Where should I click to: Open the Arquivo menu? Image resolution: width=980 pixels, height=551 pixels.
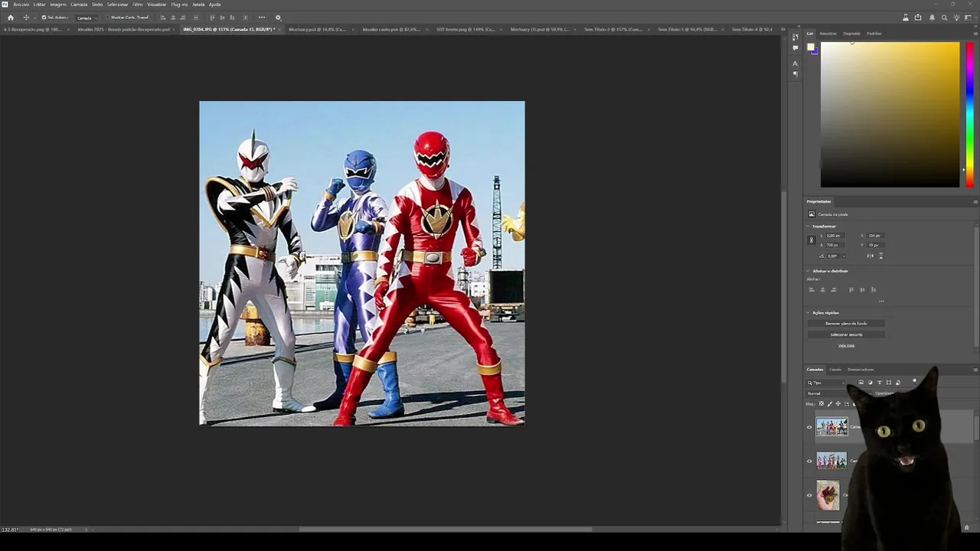[x=21, y=5]
